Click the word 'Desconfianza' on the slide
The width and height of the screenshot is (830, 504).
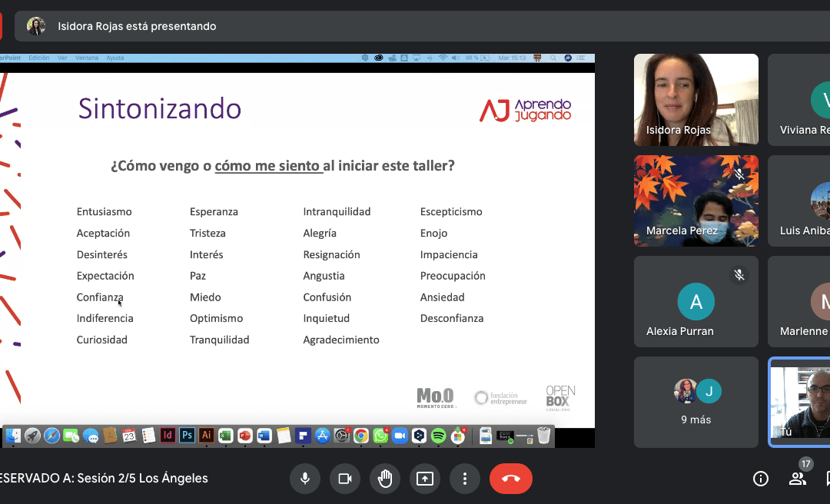[x=452, y=318]
